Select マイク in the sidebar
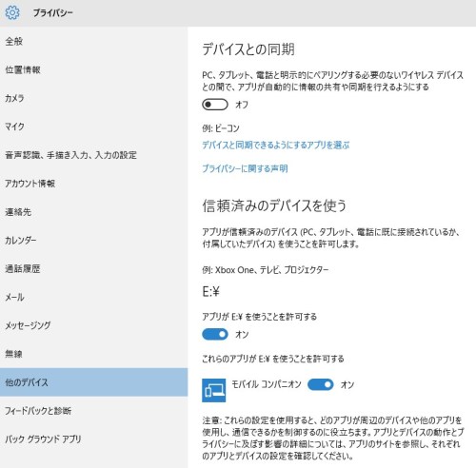This screenshot has height=468, width=476. (x=93, y=127)
